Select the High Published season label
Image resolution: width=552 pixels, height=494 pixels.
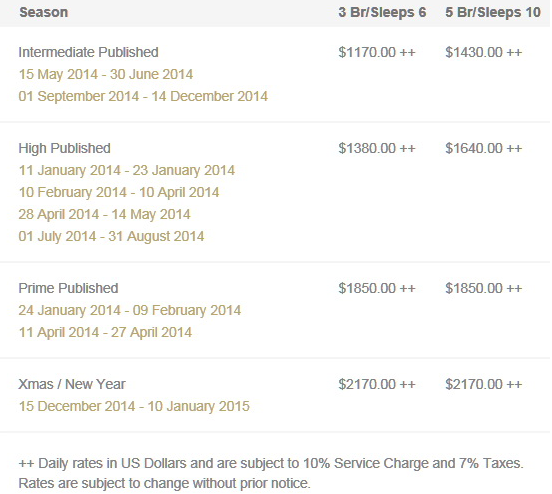[x=64, y=148]
